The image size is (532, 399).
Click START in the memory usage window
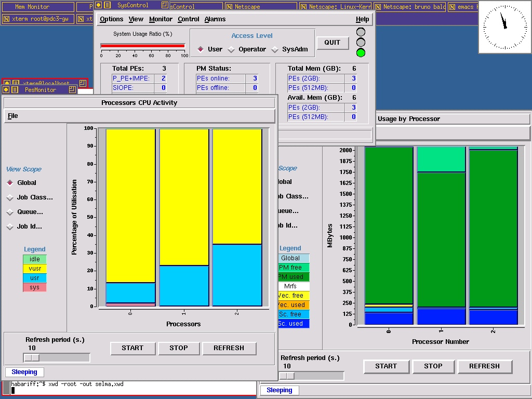point(386,366)
